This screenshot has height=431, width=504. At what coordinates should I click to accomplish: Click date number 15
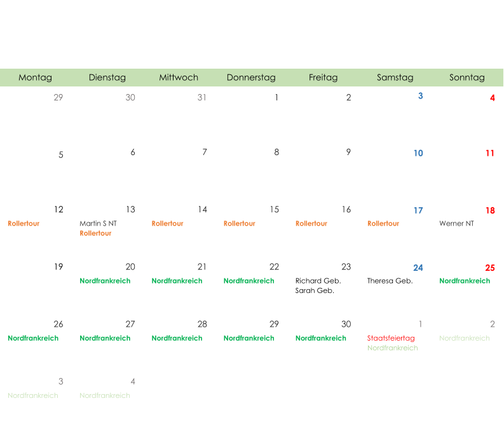click(275, 210)
